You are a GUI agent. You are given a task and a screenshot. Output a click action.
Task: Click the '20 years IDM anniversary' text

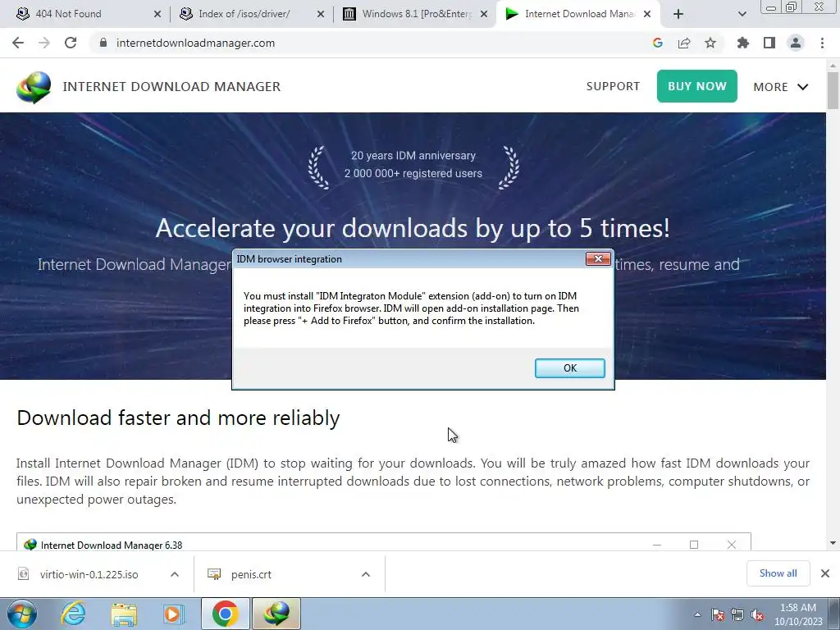coord(413,155)
